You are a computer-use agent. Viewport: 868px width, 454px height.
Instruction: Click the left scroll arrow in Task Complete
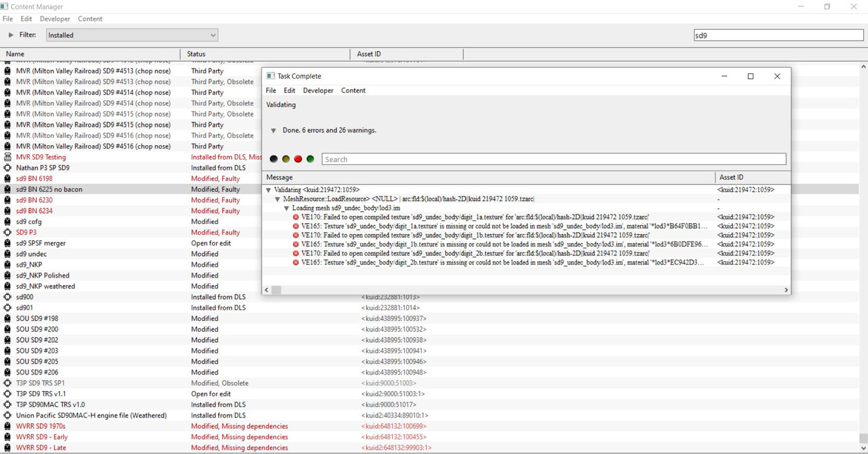pos(267,290)
